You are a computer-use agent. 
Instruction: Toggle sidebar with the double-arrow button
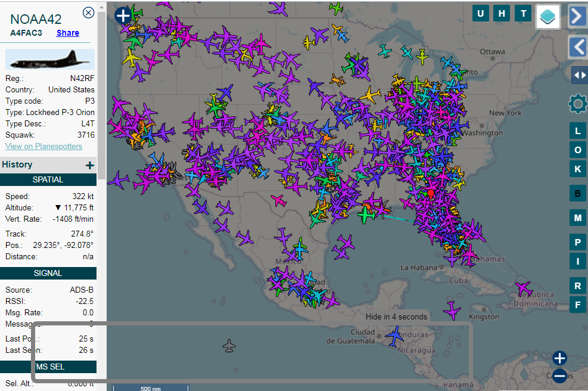pos(580,75)
